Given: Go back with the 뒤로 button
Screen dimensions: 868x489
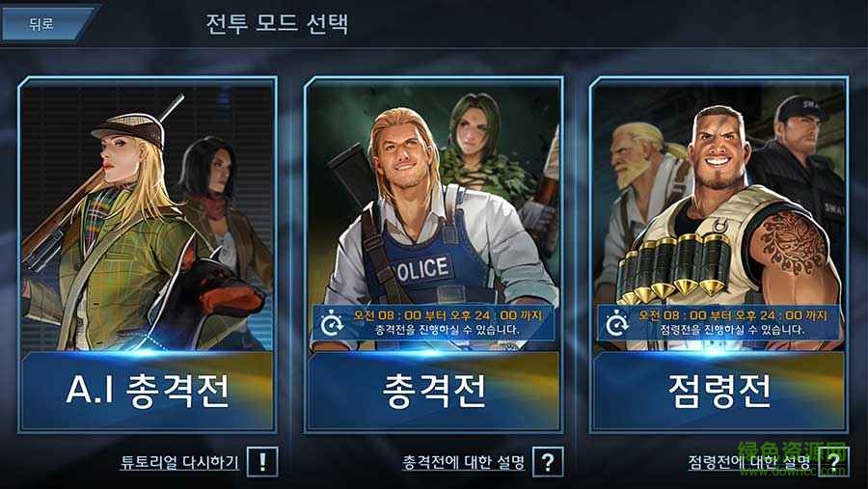Looking at the screenshot, I should (x=43, y=23).
